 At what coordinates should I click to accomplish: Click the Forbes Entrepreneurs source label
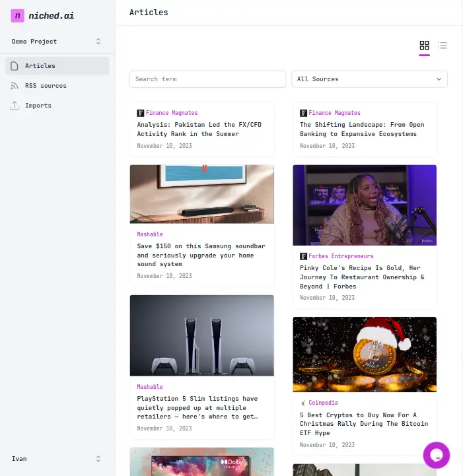pos(341,256)
